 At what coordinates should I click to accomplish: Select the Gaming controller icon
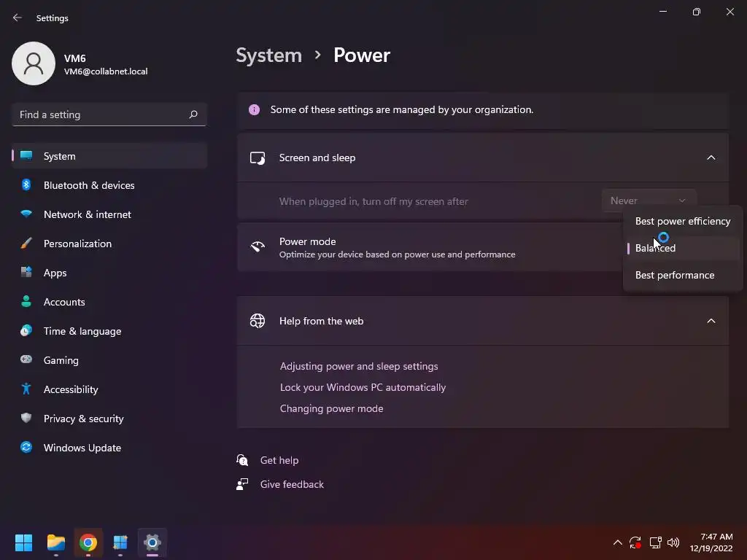pos(26,359)
